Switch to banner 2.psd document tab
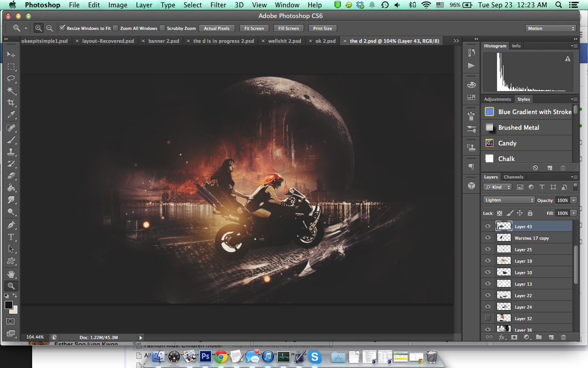 pyautogui.click(x=163, y=41)
